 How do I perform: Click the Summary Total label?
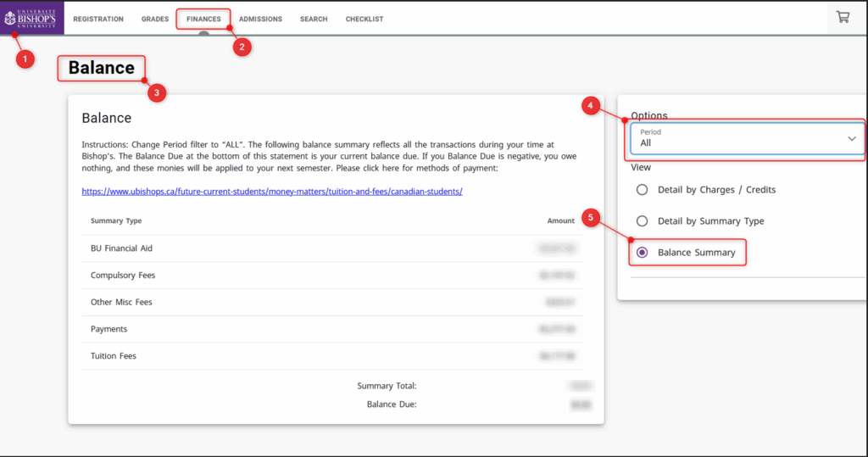coord(387,386)
